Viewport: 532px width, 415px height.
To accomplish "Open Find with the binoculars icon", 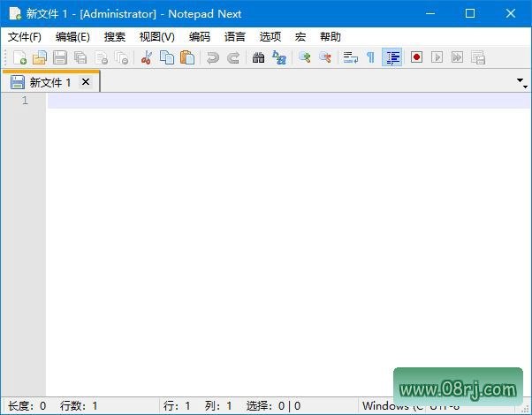I will click(x=258, y=57).
